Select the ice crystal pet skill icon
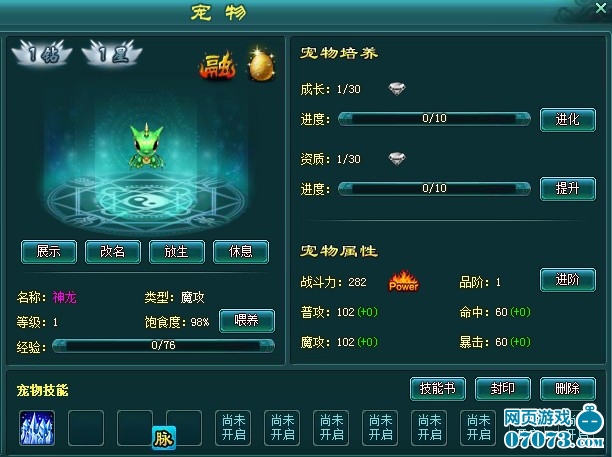 point(37,428)
